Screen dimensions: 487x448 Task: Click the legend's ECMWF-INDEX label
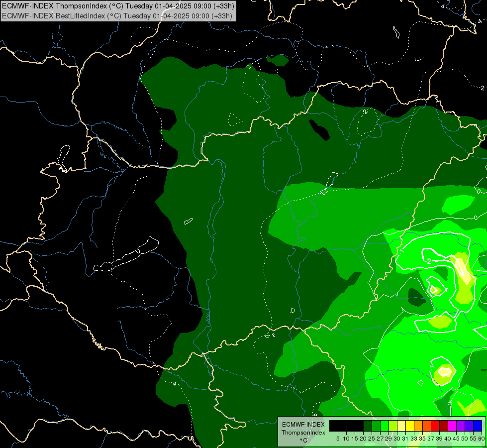tap(303, 425)
